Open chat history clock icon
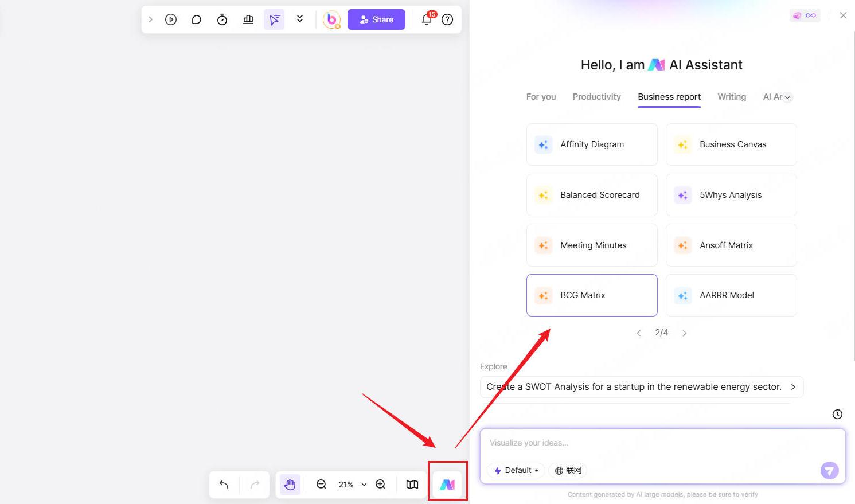Image resolution: width=855 pixels, height=504 pixels. tap(837, 414)
